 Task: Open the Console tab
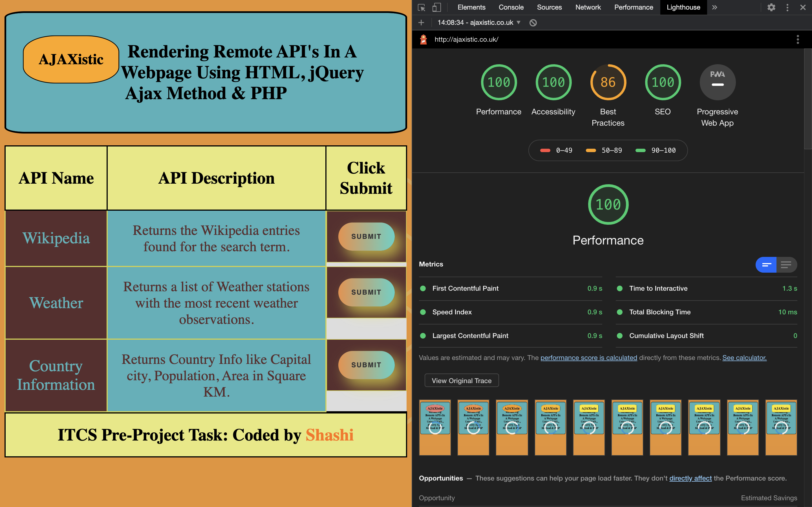point(511,7)
